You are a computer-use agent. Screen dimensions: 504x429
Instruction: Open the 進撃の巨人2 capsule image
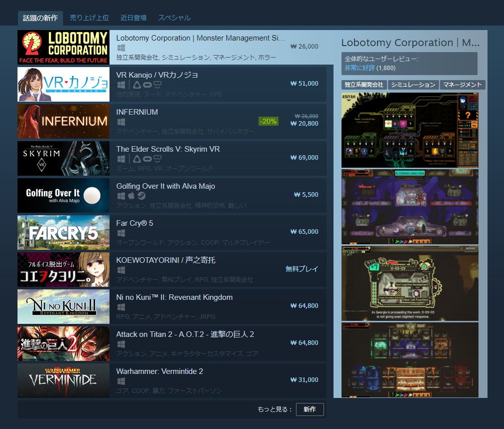click(x=63, y=343)
